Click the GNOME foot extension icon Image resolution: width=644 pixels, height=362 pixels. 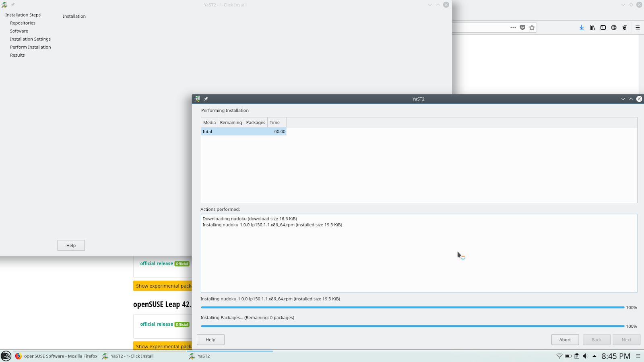pyautogui.click(x=625, y=28)
